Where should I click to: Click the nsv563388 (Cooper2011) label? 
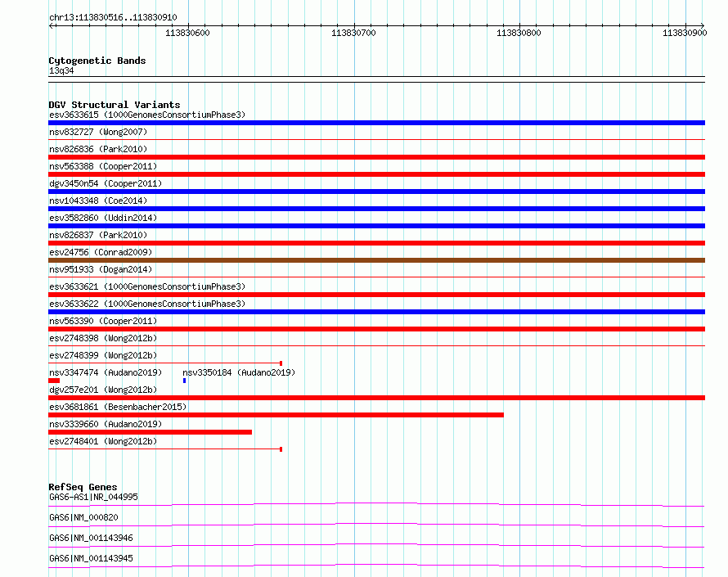pos(103,166)
